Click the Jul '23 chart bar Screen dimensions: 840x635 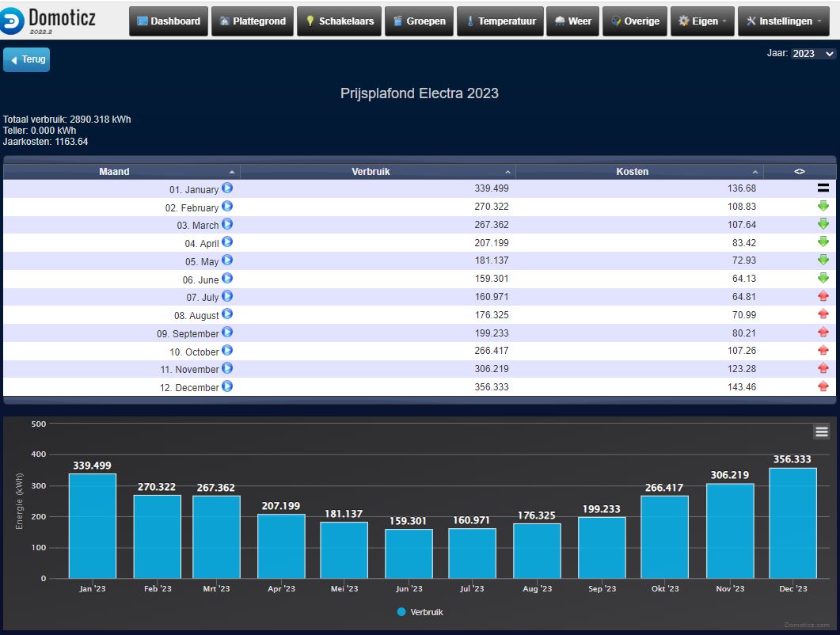472,553
